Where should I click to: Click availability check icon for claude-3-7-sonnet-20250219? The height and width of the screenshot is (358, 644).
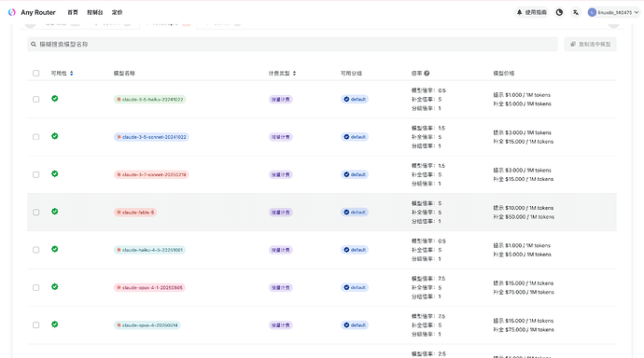click(55, 174)
